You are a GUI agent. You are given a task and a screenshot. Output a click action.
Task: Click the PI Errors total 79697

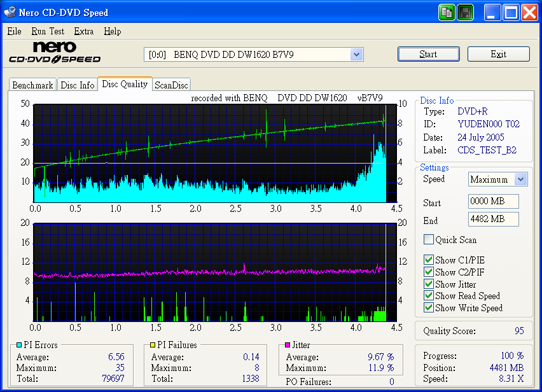tap(113, 379)
